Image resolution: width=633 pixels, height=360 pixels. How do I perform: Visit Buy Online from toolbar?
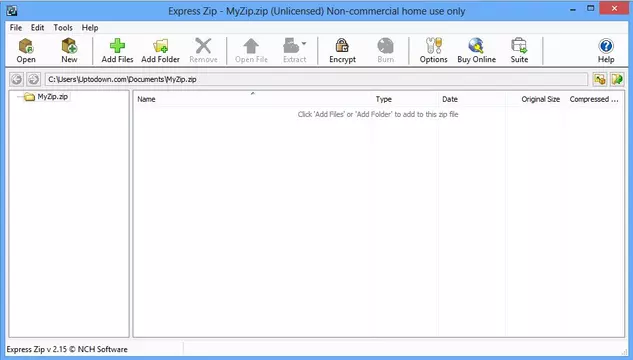tap(476, 50)
